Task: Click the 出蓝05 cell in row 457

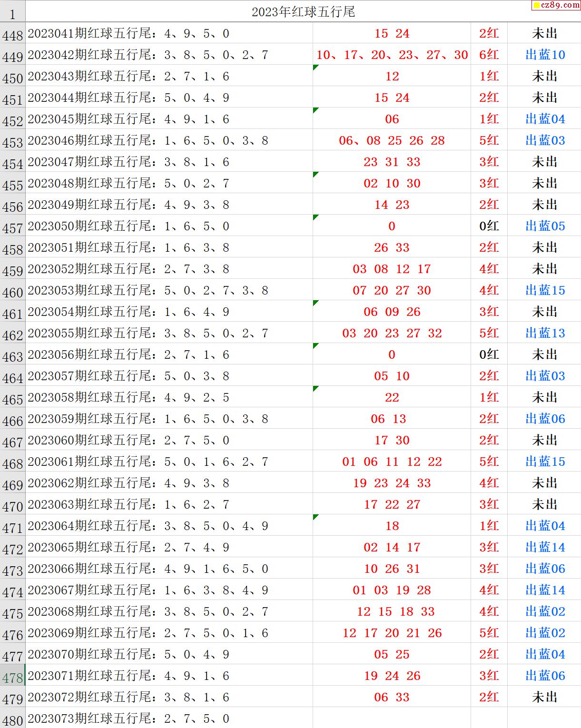Action: 544,226
